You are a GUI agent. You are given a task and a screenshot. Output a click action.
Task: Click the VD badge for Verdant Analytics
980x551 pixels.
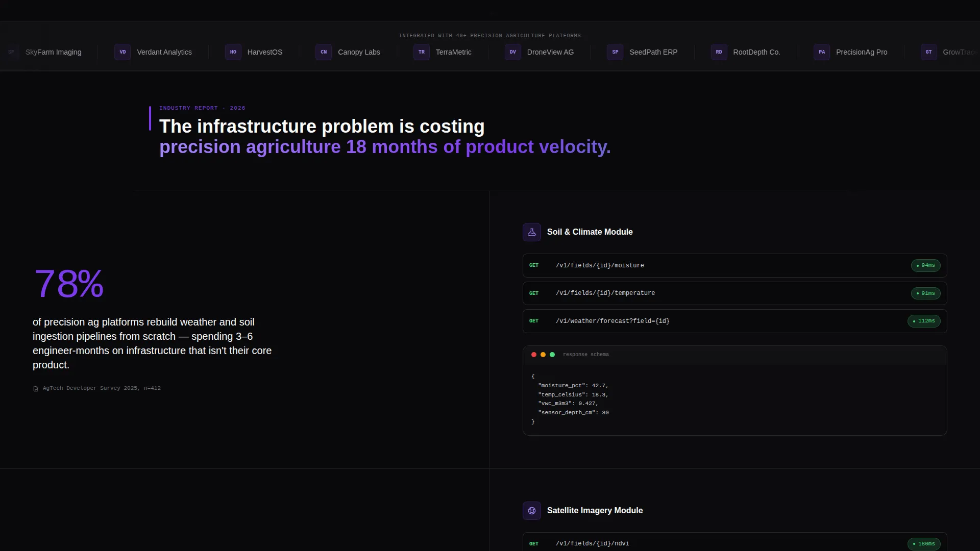click(x=122, y=52)
